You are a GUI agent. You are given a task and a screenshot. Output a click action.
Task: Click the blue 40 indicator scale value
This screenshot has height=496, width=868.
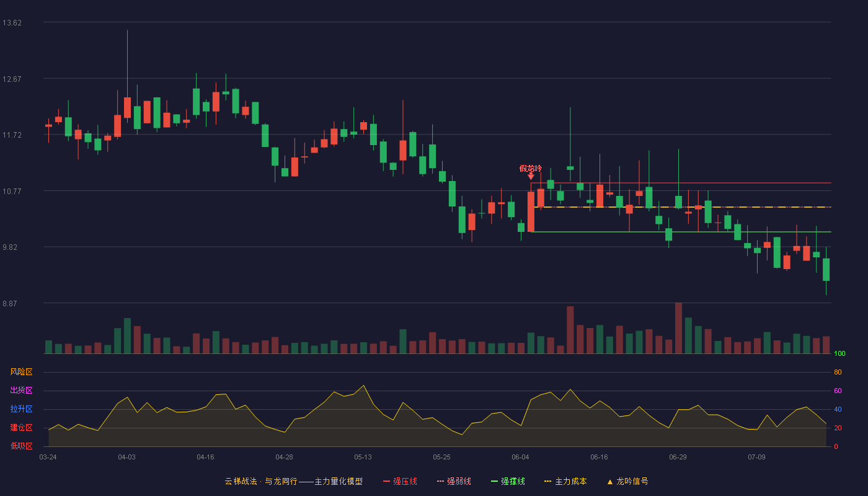838,410
